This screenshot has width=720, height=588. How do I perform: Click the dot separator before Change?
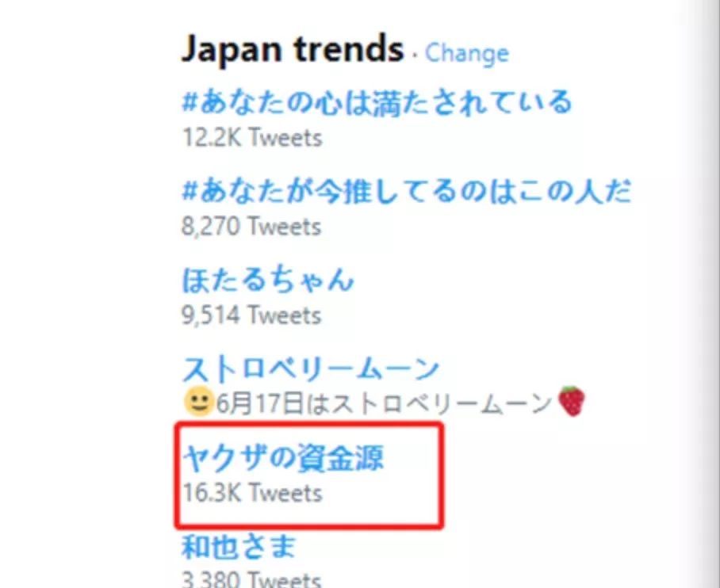click(x=415, y=55)
